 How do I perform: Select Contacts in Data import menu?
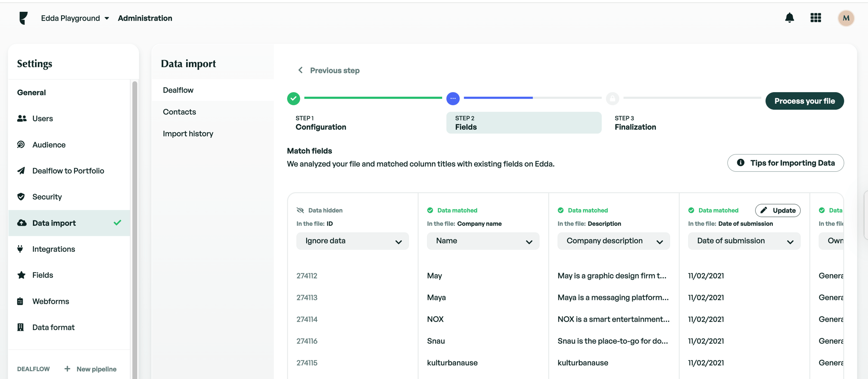[x=213, y=112]
